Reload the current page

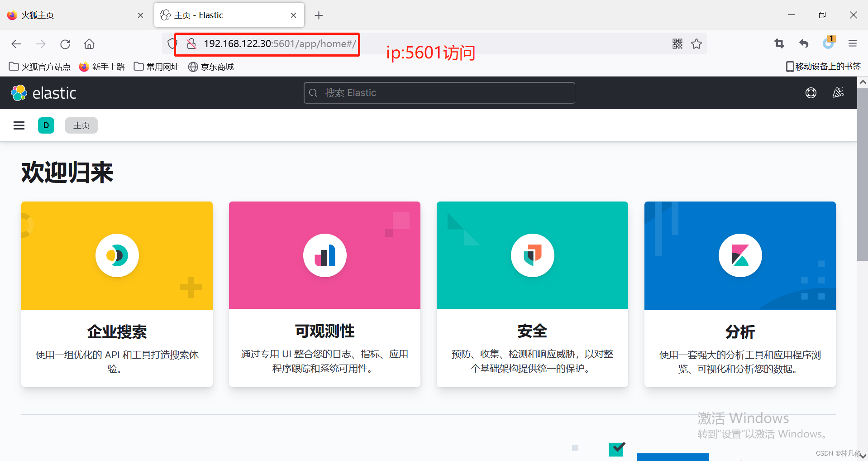tap(65, 44)
